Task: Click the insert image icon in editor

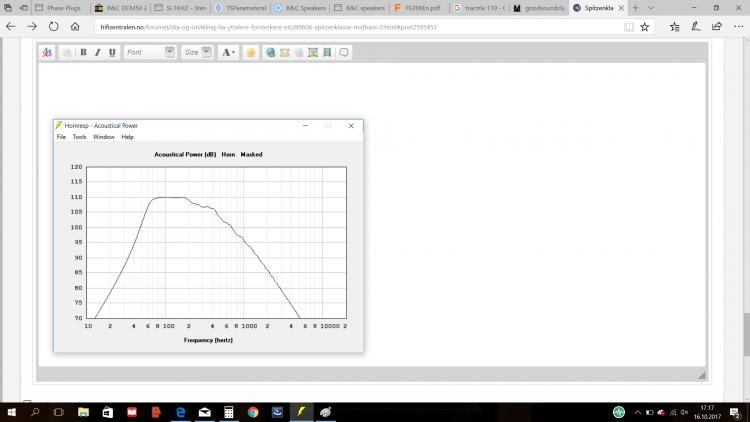Action: click(313, 52)
